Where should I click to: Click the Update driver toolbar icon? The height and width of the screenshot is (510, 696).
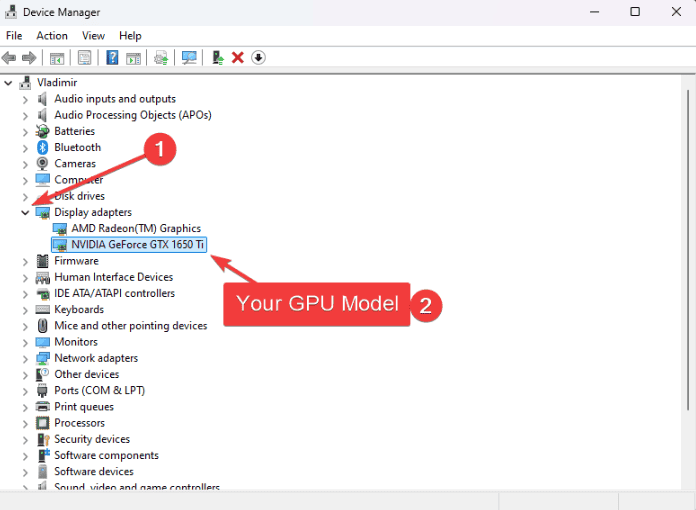click(161, 58)
